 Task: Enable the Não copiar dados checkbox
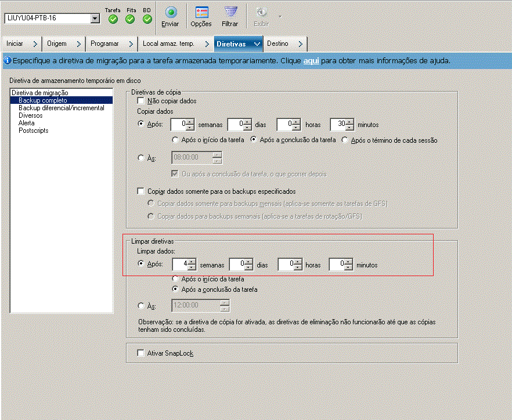(140, 100)
